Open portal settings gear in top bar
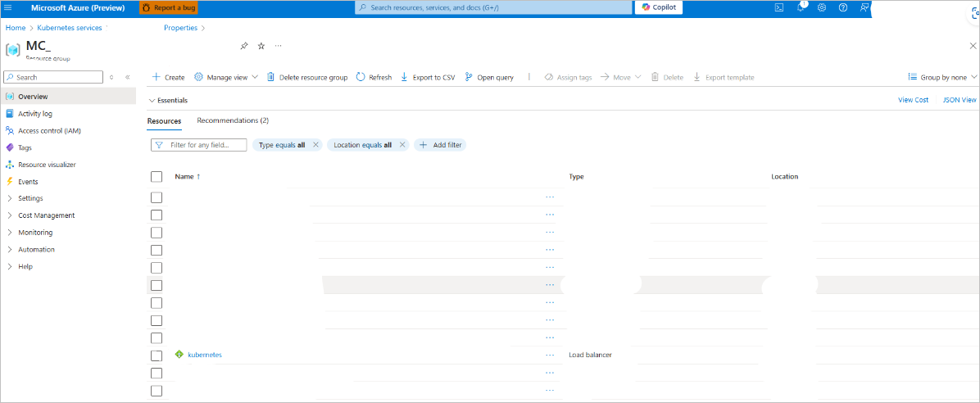This screenshot has height=403, width=980. pyautogui.click(x=822, y=7)
